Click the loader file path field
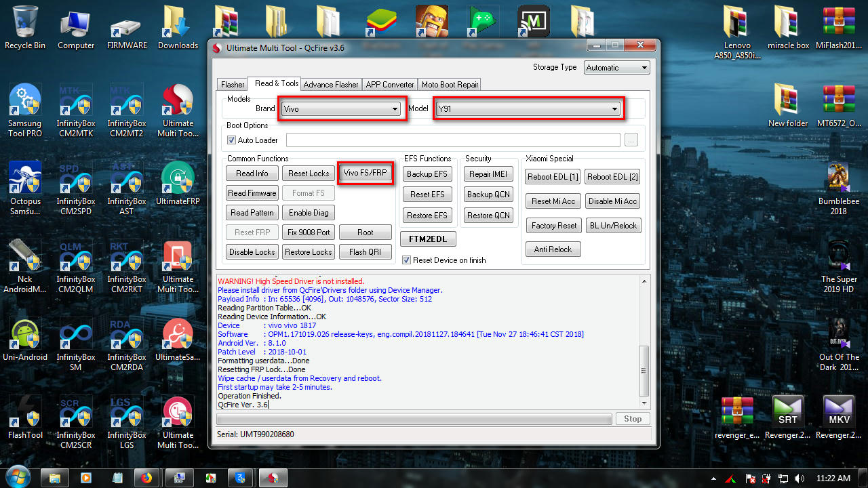 [x=453, y=140]
